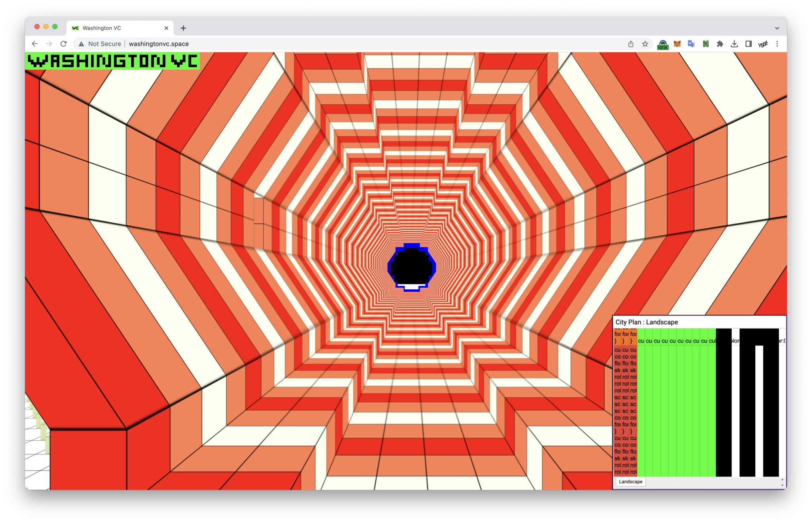This screenshot has height=523, width=812.
Task: Toggle the browser side panel
Action: [x=749, y=44]
